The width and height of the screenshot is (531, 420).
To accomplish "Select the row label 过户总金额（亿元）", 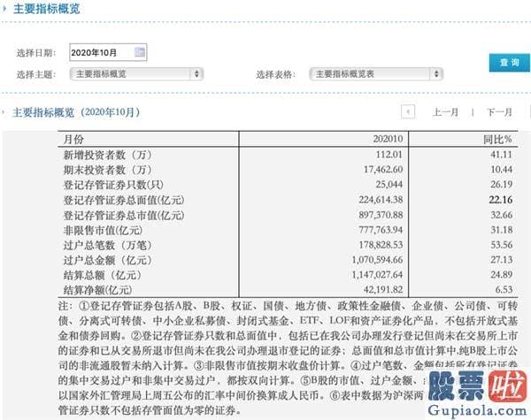I will [108, 260].
